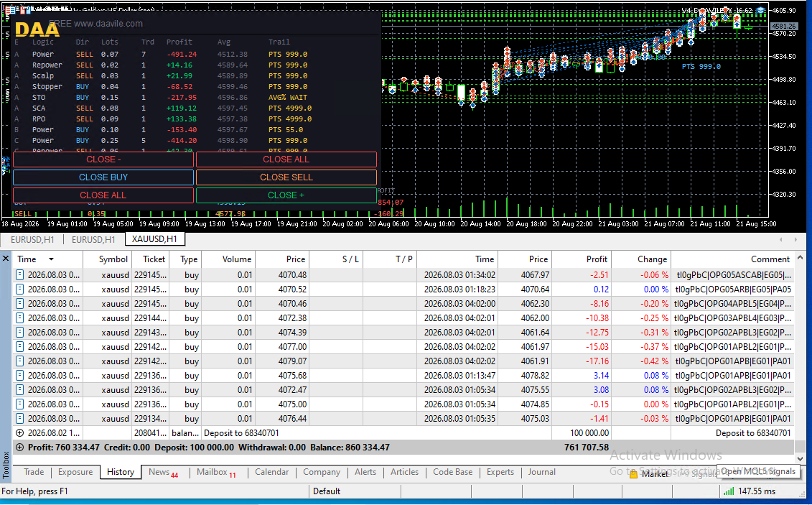Expand the plus icon of the deposit row

[x=19, y=433]
